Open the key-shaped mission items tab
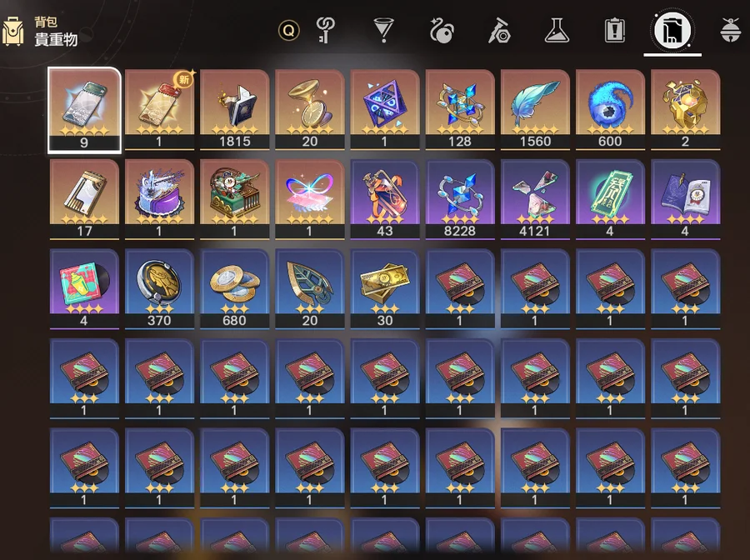Screen dimensions: 750x560 [x=325, y=30]
